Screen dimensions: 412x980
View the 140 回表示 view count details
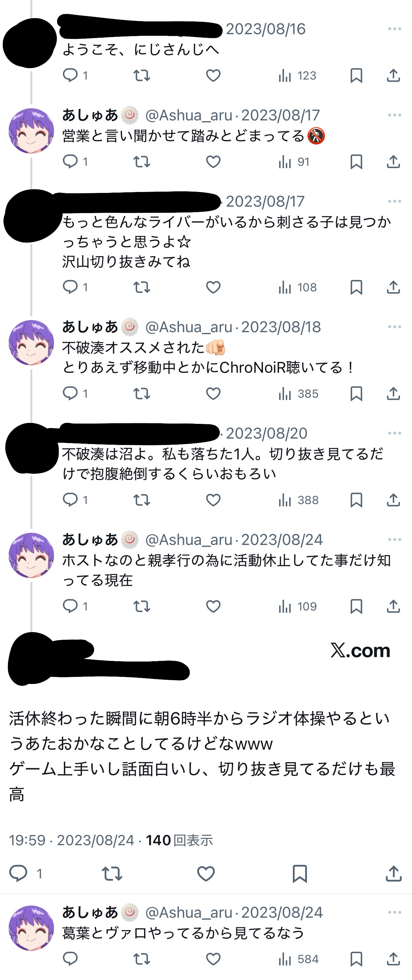(179, 840)
